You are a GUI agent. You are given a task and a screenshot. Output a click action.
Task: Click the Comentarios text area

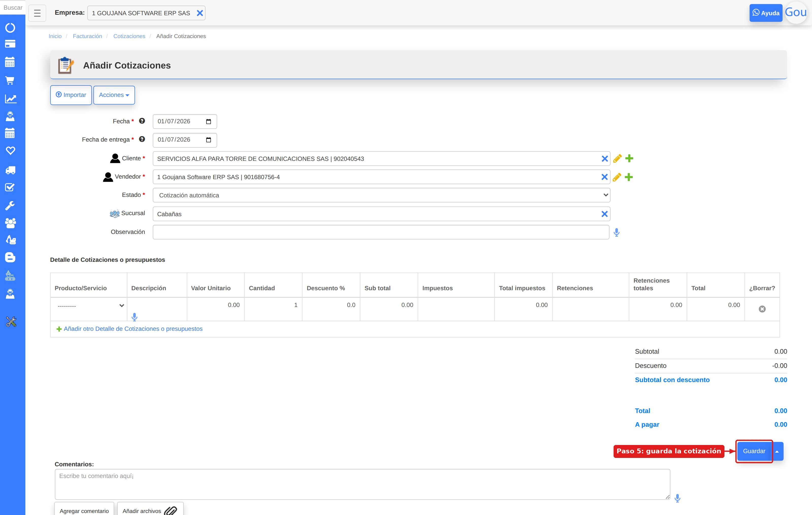coord(362,484)
